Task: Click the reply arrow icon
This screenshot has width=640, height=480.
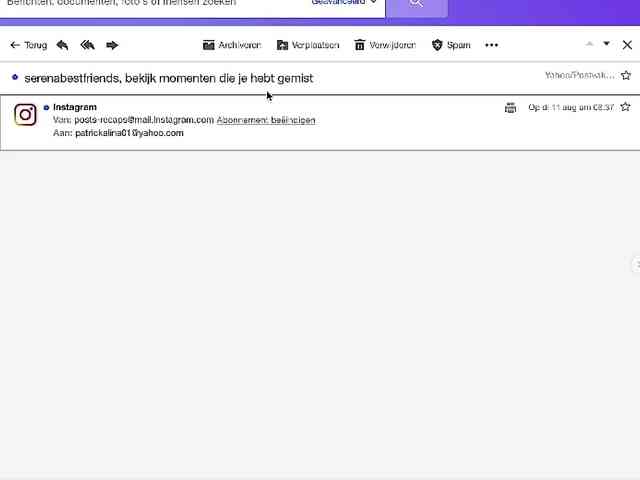Action: coord(62,45)
